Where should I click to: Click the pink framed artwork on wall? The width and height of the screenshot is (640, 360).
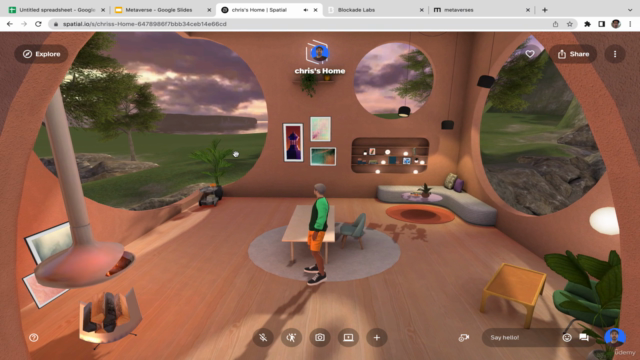(320, 129)
